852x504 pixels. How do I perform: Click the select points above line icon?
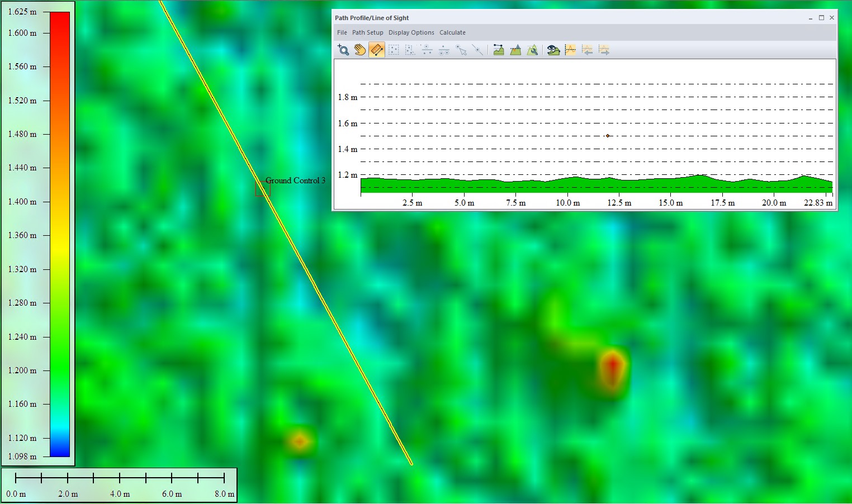(427, 50)
